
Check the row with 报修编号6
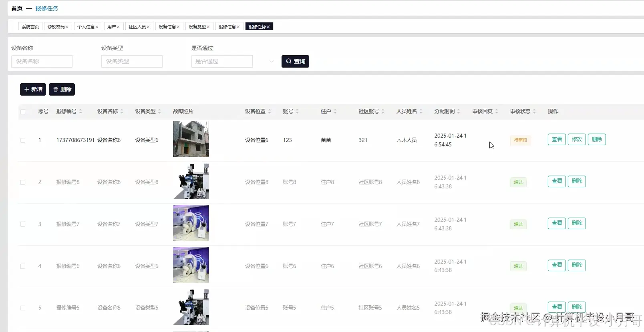23,266
